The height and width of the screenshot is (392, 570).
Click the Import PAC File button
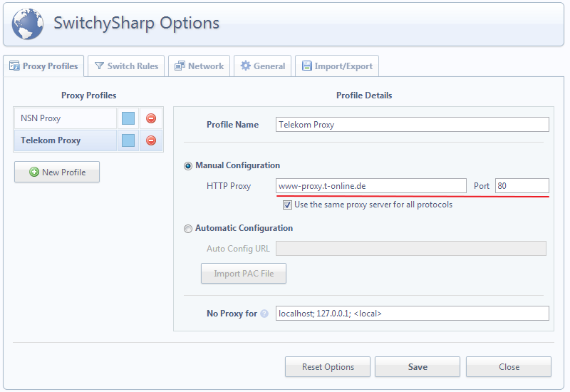[x=244, y=274]
